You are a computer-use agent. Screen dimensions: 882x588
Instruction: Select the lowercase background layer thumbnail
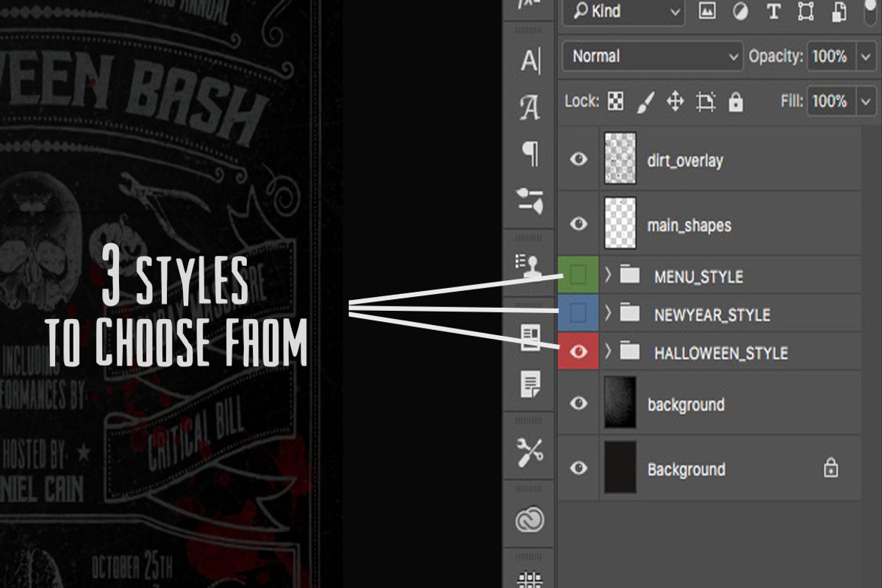[x=620, y=403]
